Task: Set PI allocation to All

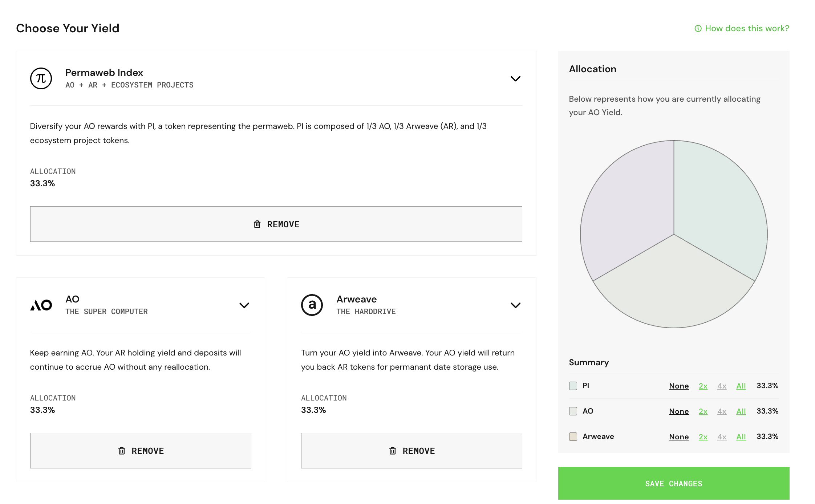Action: (741, 386)
